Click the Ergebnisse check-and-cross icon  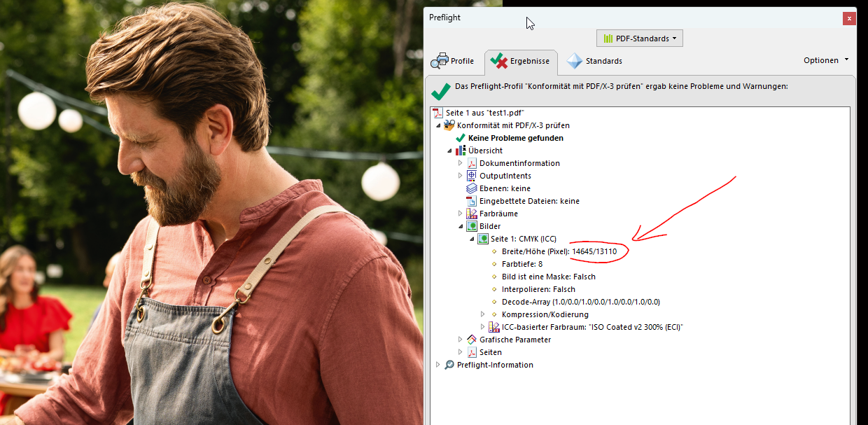pyautogui.click(x=498, y=61)
